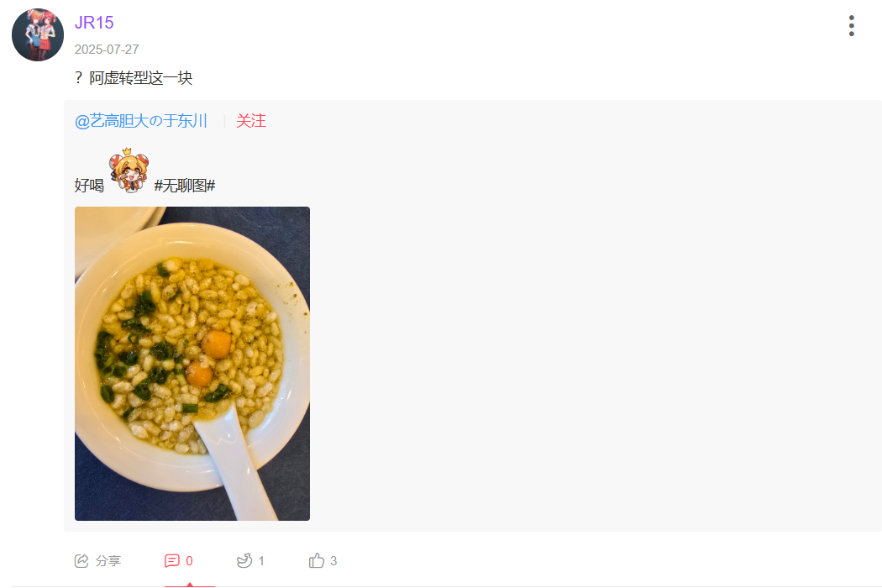
Task: Enlarge the soup bowl photo
Action: [192, 364]
